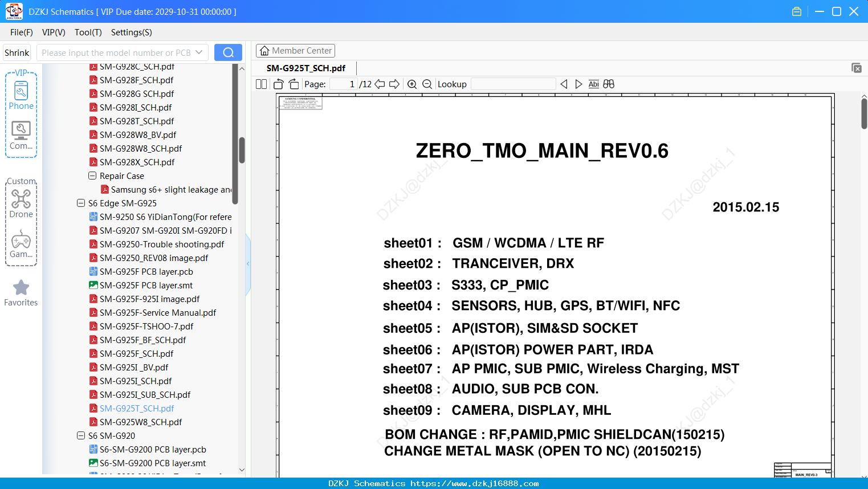Open the Computer category in sidebar

pyautogui.click(x=21, y=136)
